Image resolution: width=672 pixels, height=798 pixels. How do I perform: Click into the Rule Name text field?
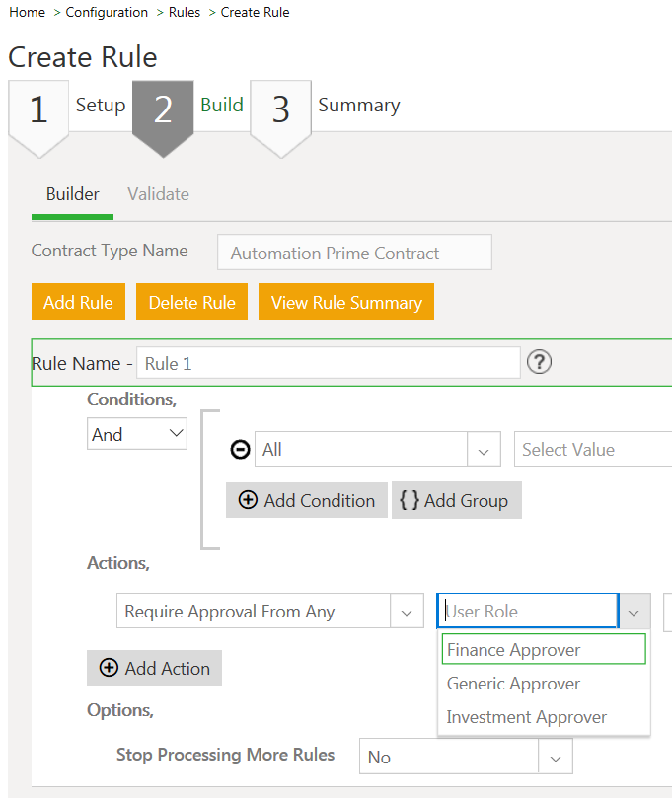pyautogui.click(x=328, y=363)
